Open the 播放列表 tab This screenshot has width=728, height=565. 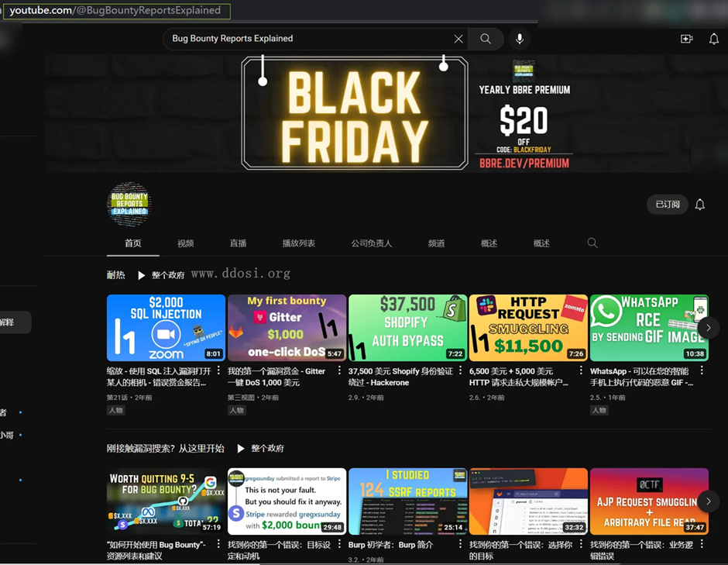[298, 243]
